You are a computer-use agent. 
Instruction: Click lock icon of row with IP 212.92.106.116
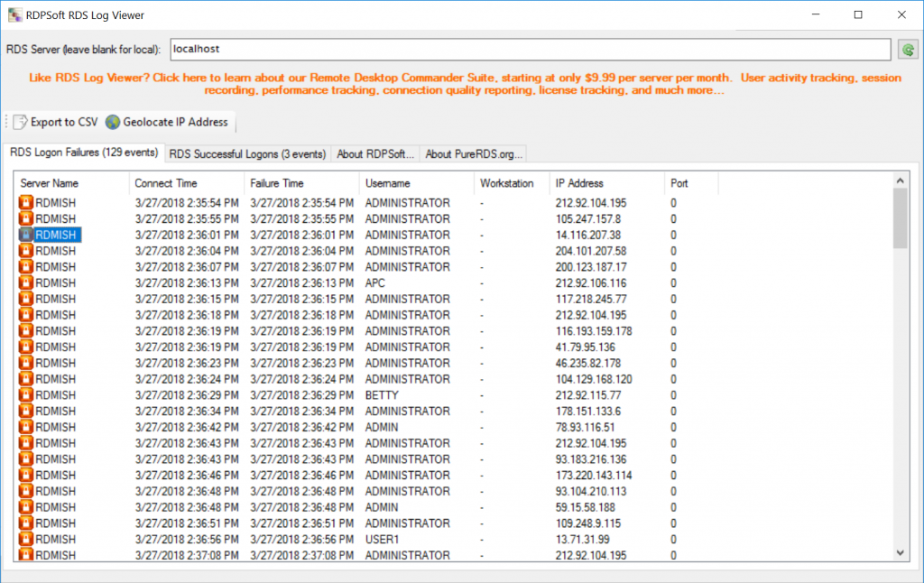tap(26, 283)
